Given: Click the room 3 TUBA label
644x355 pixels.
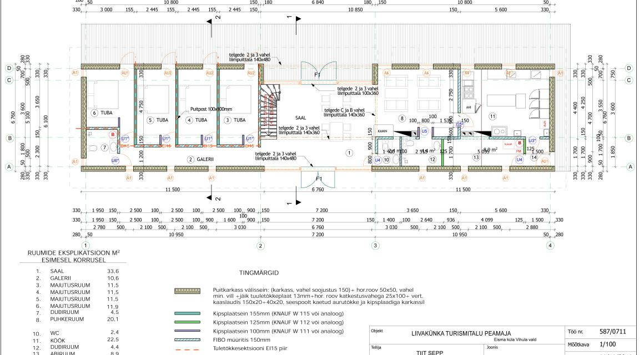Looking at the screenshot, I should [x=239, y=120].
